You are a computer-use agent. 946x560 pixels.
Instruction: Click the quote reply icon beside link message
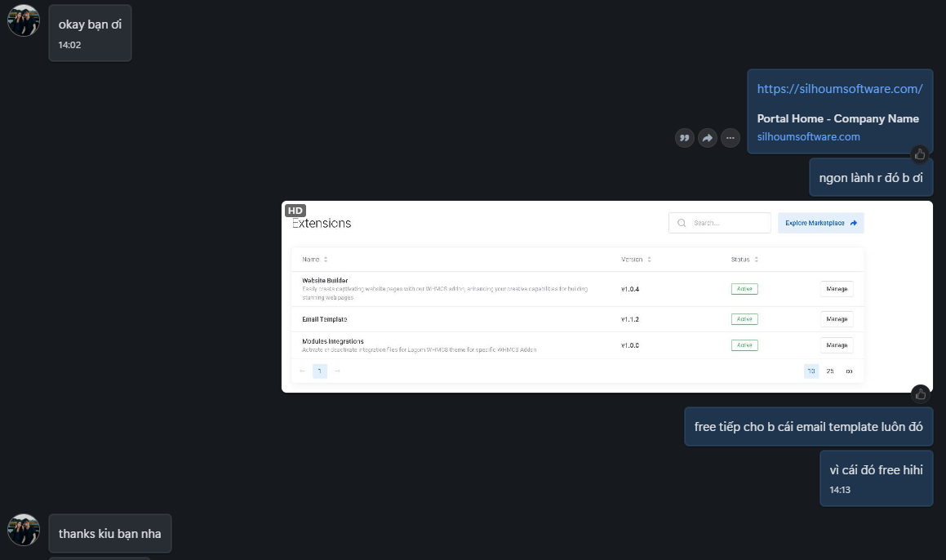click(685, 138)
